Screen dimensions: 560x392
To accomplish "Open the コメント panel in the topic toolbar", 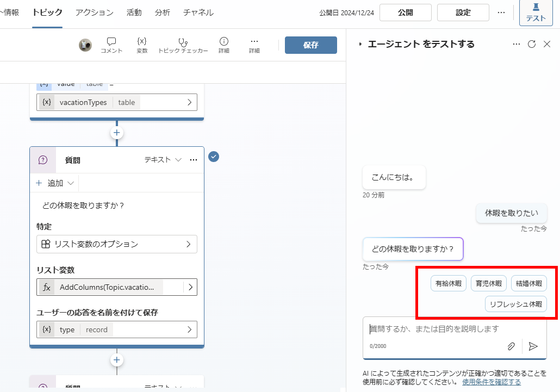I will coord(111,45).
